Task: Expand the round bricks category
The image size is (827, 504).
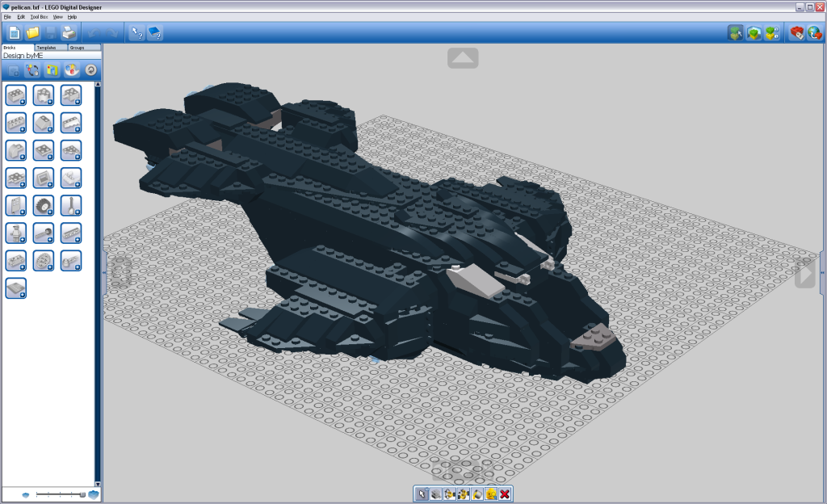Action: (44, 95)
